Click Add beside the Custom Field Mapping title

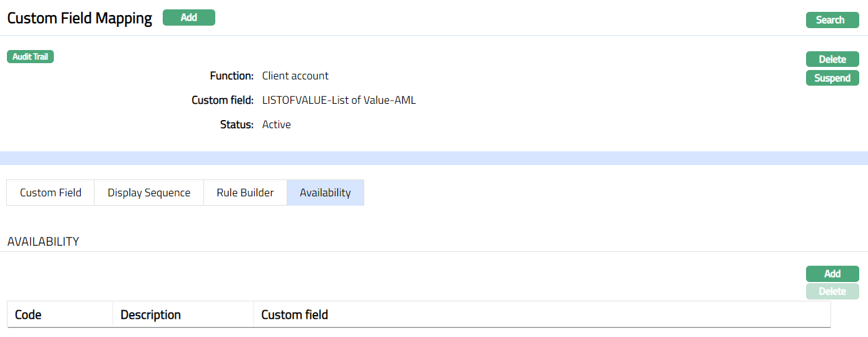(188, 18)
